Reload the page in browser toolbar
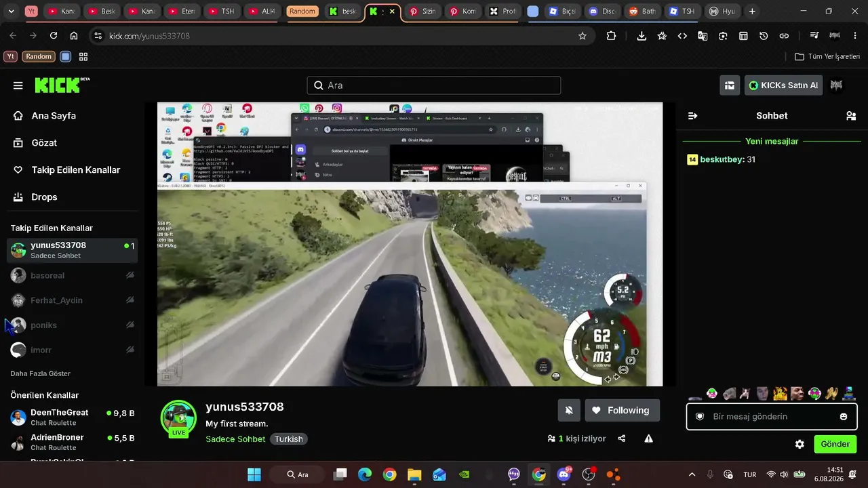Viewport: 868px width, 488px height. (54, 36)
